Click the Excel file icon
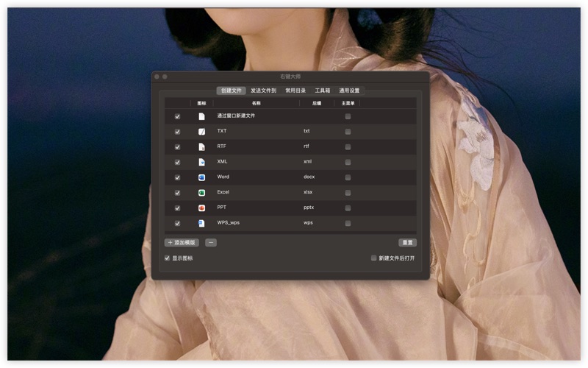The width and height of the screenshot is (588, 368). click(201, 193)
